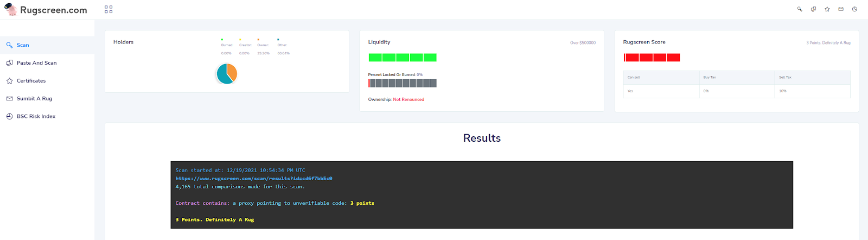Click the red Rugscreen Score bar

652,58
